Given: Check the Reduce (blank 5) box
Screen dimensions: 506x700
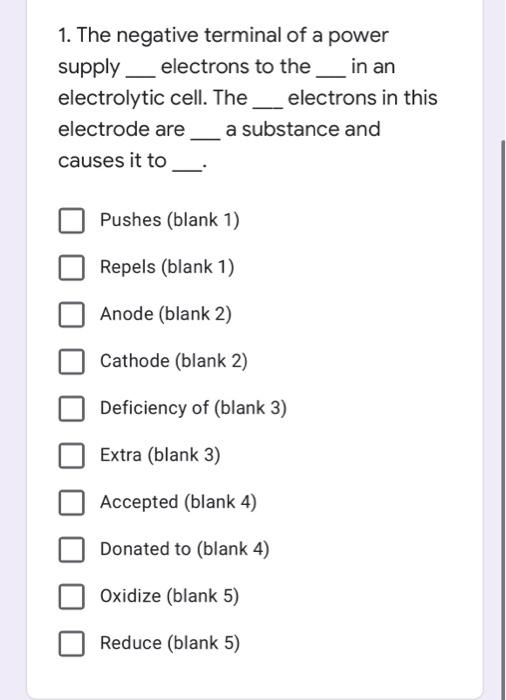Looking at the screenshot, I should [71, 643].
